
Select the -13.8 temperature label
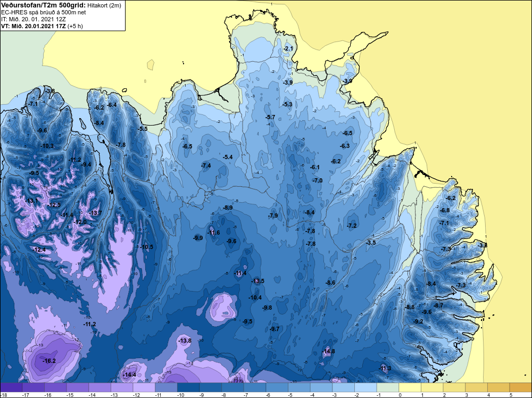tap(185, 341)
